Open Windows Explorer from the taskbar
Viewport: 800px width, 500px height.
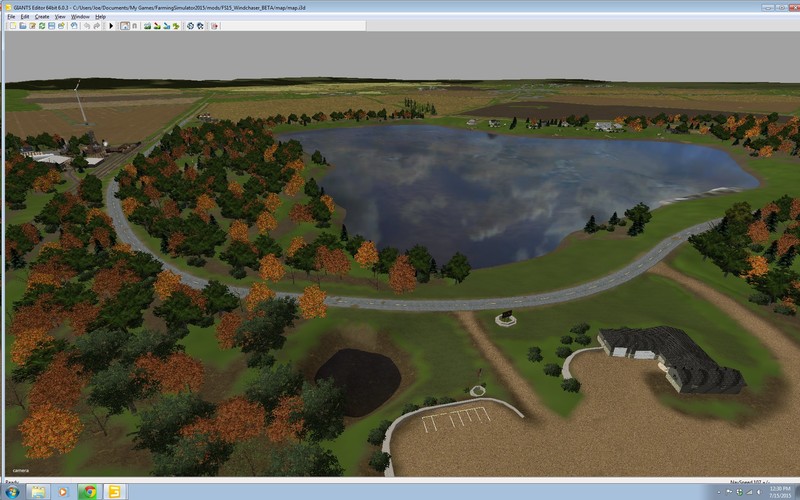tap(38, 492)
